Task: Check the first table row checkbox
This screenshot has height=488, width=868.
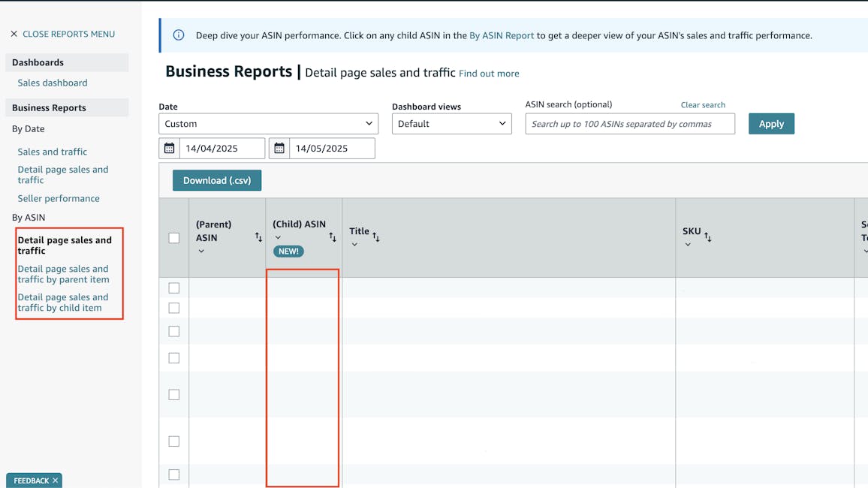Action: 174,288
